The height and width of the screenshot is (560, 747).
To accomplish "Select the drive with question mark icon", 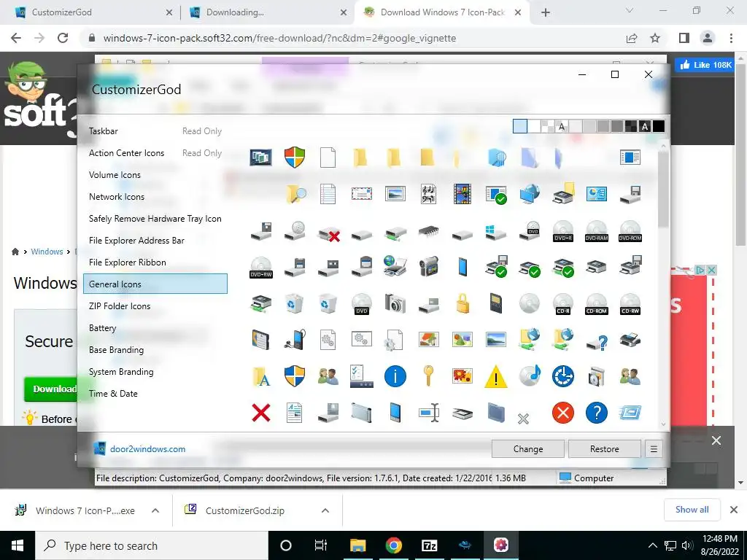I will coord(597,341).
